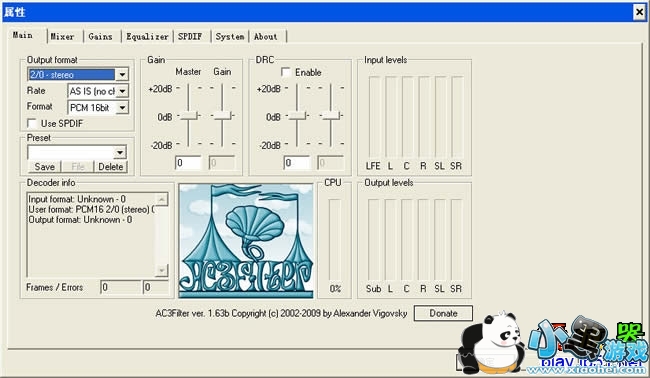Open the Equalizer tab

[x=147, y=36]
